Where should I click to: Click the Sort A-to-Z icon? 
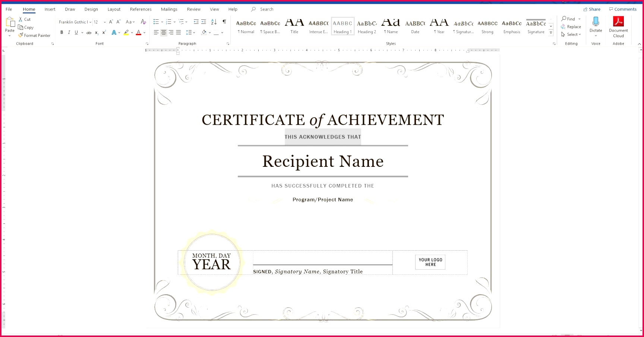[214, 22]
